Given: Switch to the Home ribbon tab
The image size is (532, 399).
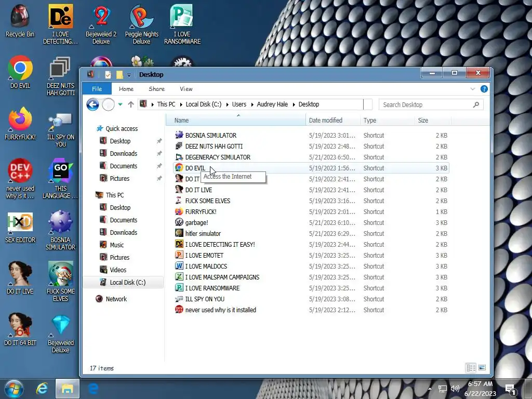Looking at the screenshot, I should tap(126, 89).
